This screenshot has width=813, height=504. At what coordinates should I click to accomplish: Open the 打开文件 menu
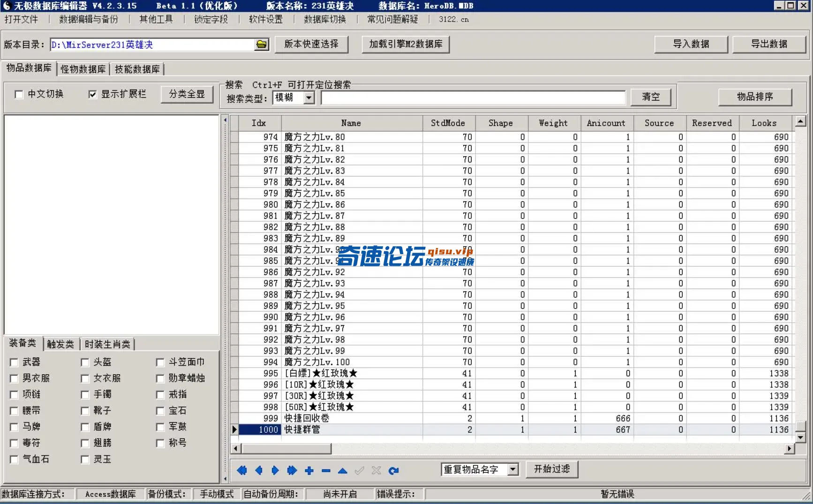pyautogui.click(x=21, y=19)
